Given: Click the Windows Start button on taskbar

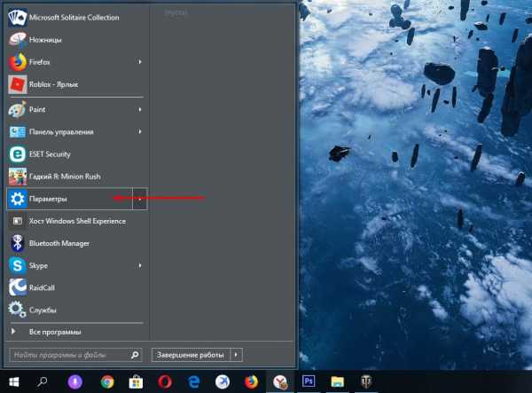Looking at the screenshot, I should pyautogui.click(x=14, y=382).
